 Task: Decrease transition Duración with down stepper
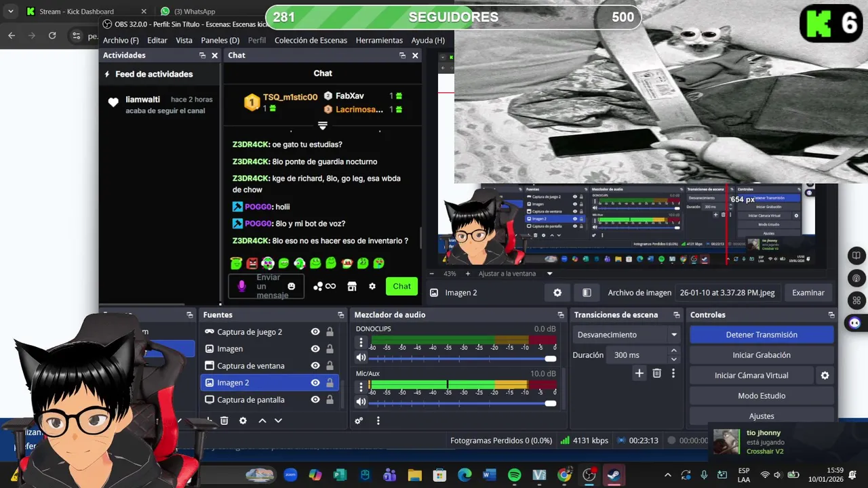point(673,359)
